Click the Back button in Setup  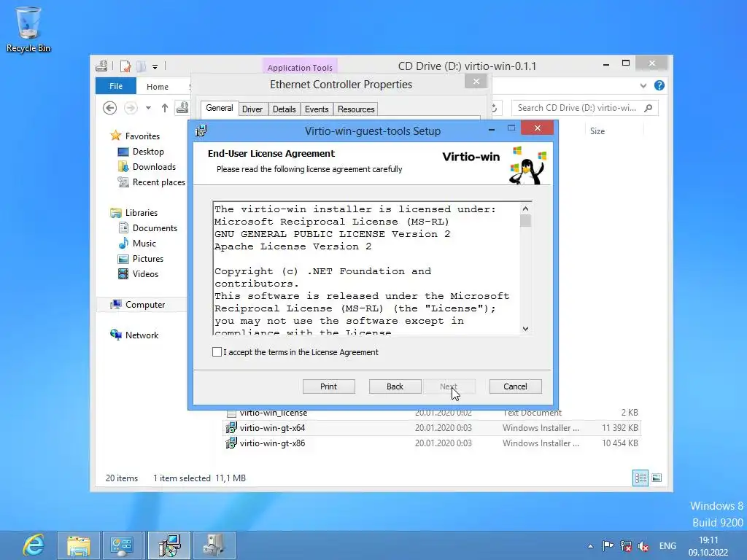click(x=395, y=386)
